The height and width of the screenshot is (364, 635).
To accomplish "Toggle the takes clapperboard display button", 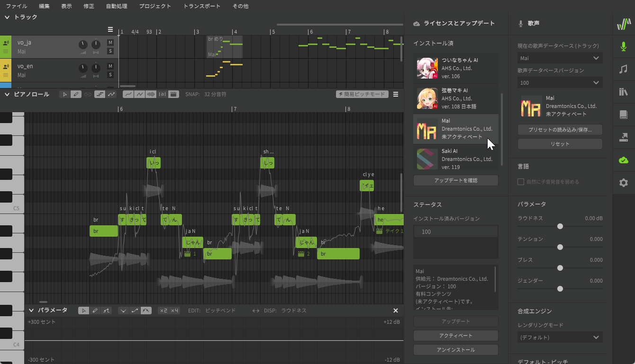I will click(x=173, y=94).
